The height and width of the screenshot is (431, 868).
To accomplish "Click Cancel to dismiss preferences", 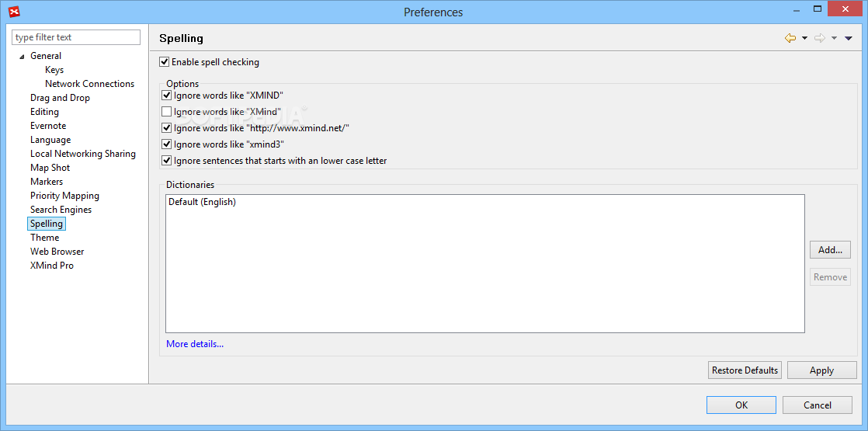I will [x=817, y=405].
